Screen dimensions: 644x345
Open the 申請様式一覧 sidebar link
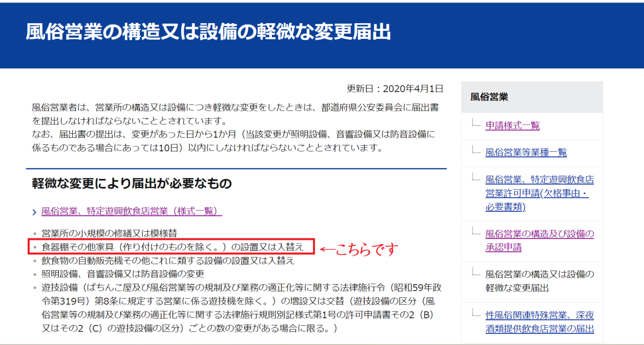(512, 126)
